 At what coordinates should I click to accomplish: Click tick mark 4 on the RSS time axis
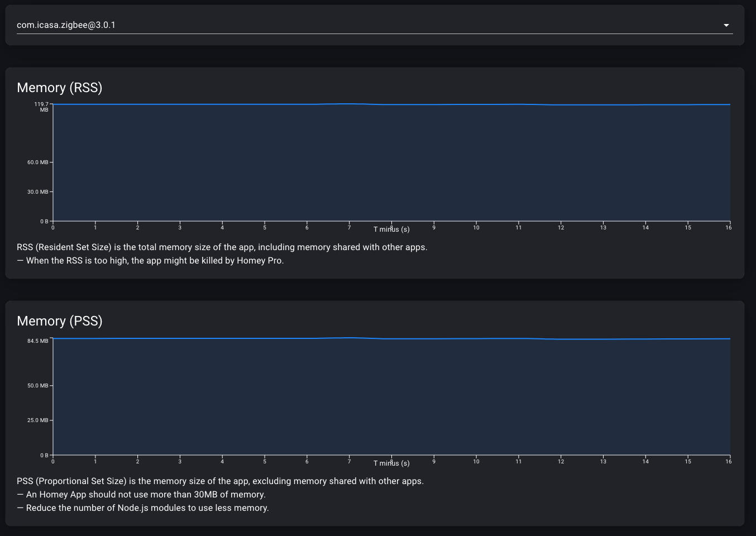tap(222, 227)
